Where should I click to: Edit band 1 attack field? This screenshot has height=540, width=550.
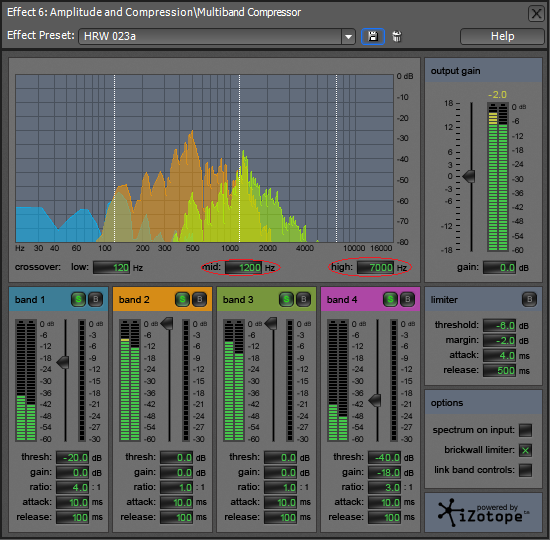tap(72, 502)
